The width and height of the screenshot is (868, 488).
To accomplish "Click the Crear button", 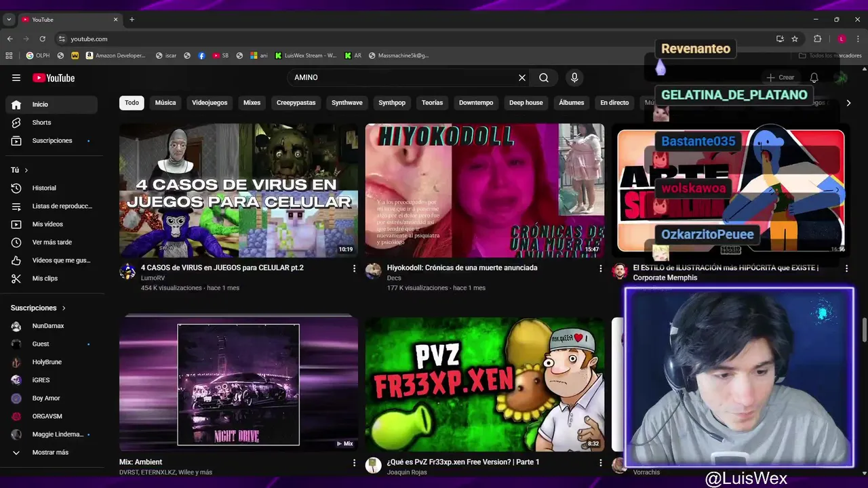I will [781, 78].
